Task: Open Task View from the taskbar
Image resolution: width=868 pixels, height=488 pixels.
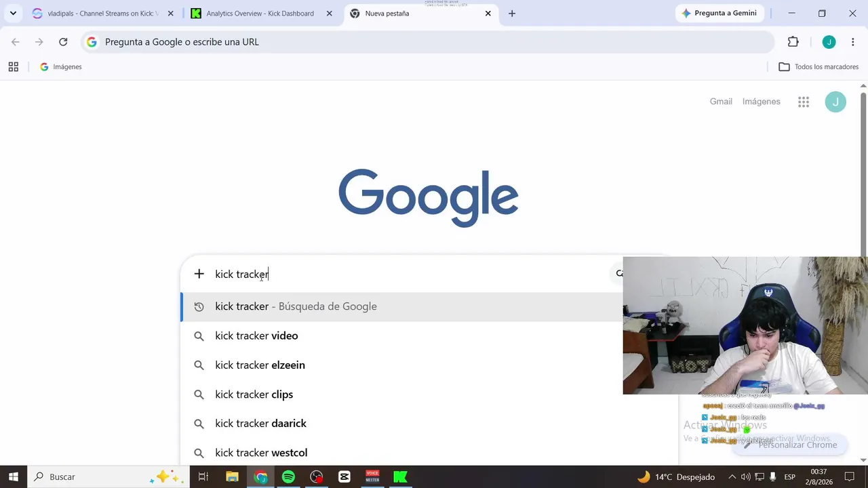Action: (203, 477)
